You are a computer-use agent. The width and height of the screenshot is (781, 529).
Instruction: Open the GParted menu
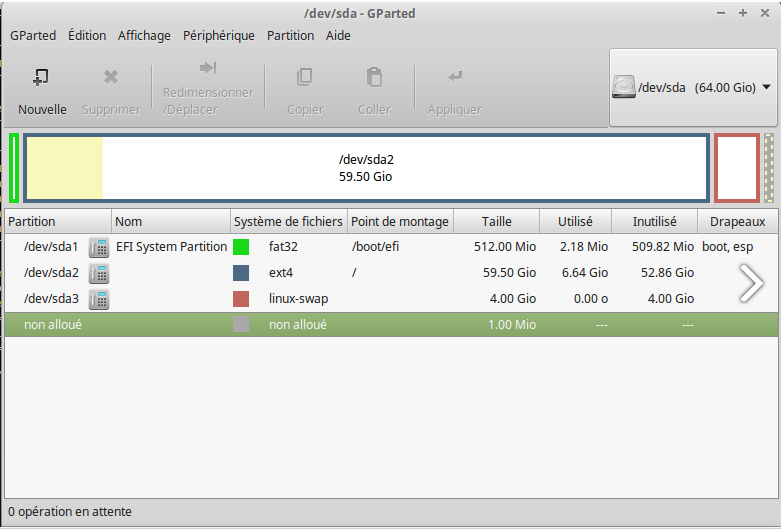[x=33, y=35]
